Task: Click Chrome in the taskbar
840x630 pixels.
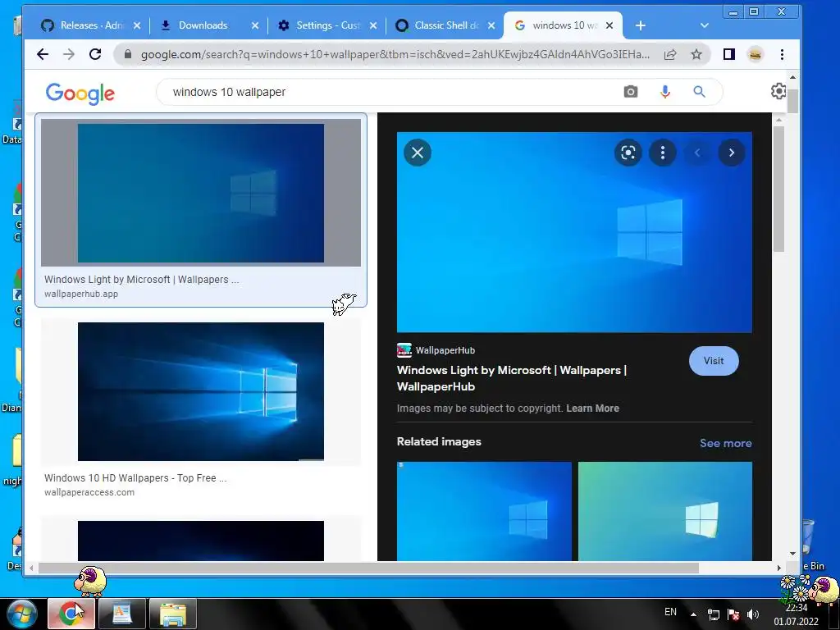Action: (x=71, y=614)
